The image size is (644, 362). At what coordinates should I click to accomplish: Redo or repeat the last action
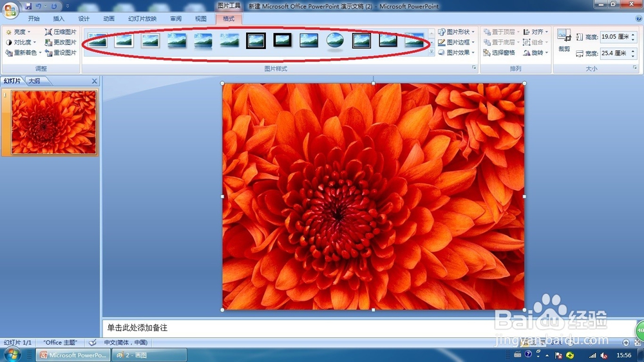coord(54,6)
